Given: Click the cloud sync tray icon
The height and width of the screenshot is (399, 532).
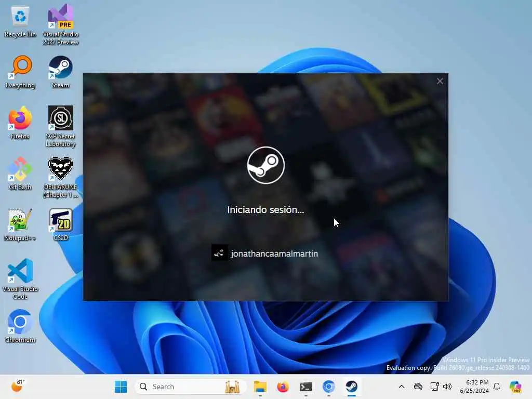Looking at the screenshot, I should click(418, 387).
